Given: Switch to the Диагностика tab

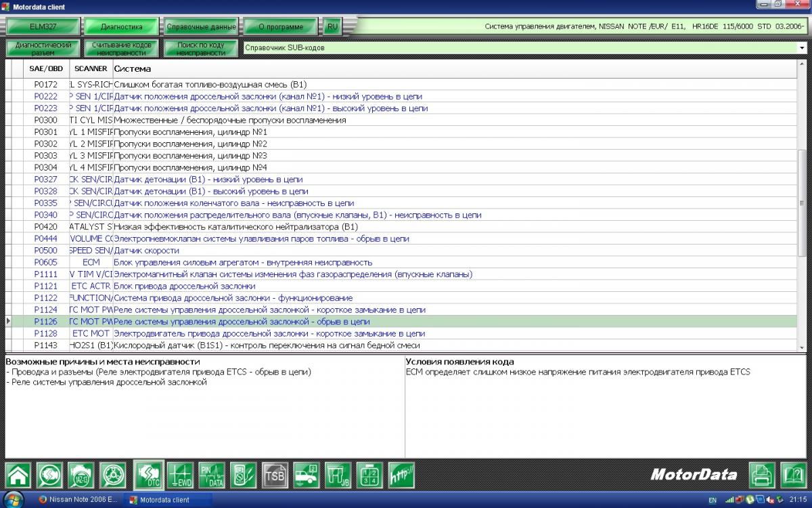Looking at the screenshot, I should pos(122,27).
